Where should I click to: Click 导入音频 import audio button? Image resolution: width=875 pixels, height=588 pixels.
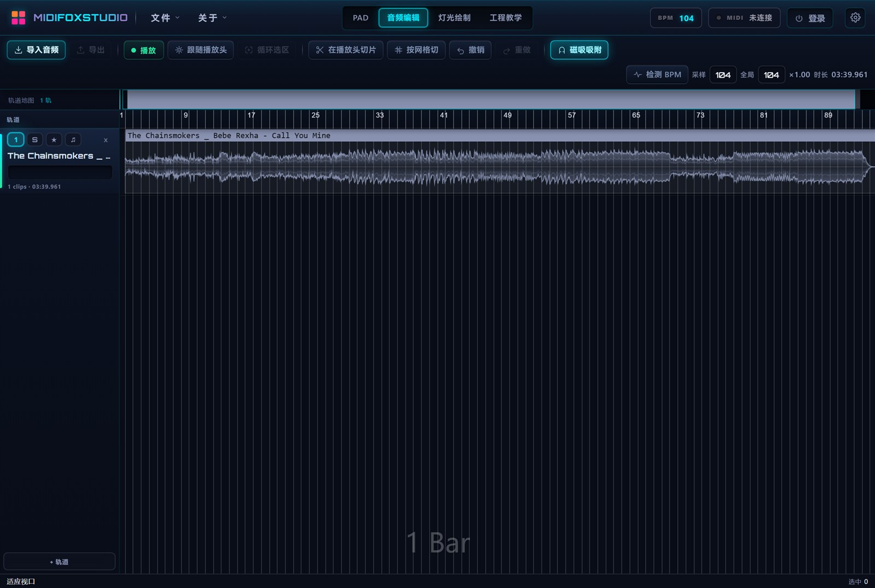click(37, 50)
